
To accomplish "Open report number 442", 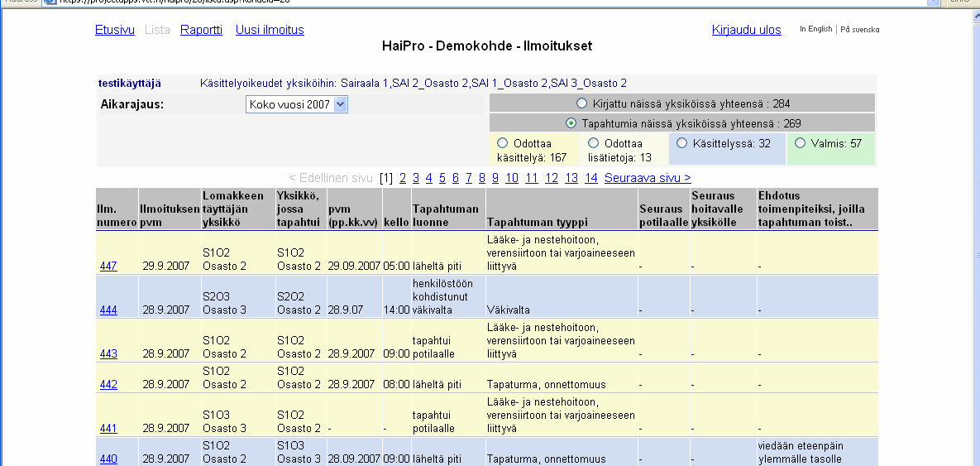I will tap(108, 385).
